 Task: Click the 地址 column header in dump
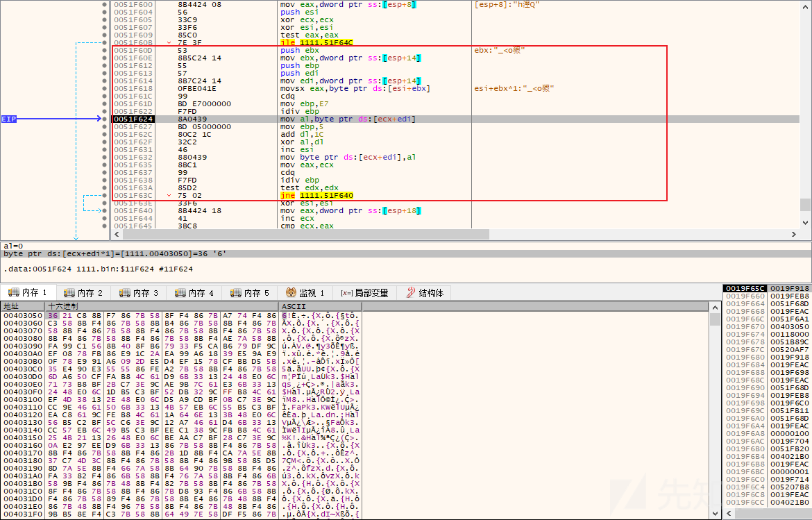(23, 306)
